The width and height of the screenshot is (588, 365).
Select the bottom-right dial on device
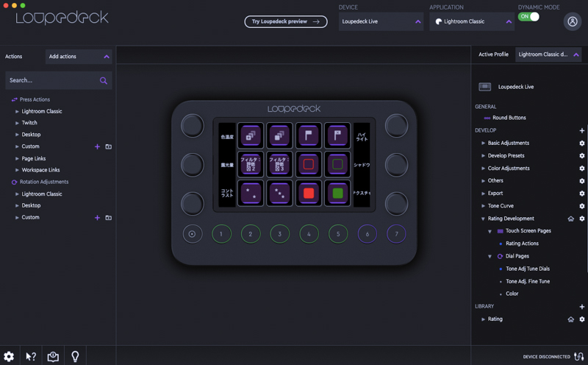396,204
